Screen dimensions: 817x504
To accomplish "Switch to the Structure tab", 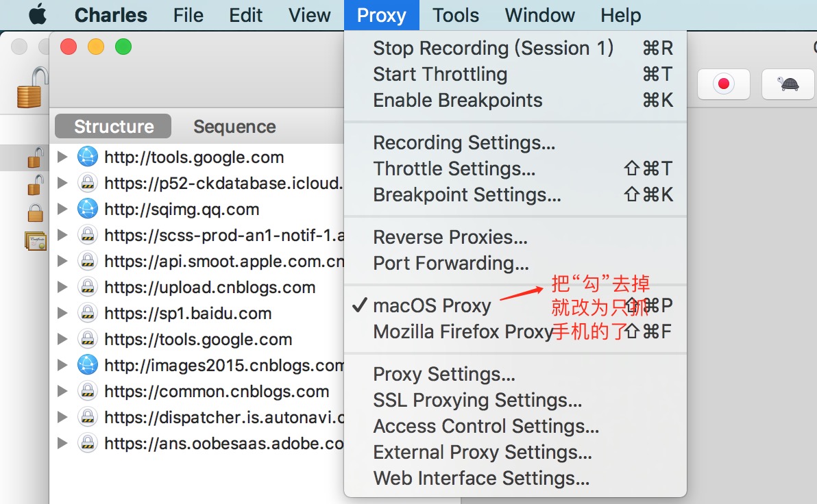I will pos(113,127).
